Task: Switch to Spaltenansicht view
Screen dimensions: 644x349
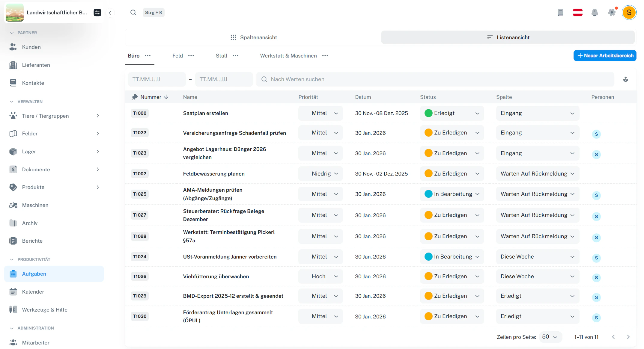Action: point(253,37)
